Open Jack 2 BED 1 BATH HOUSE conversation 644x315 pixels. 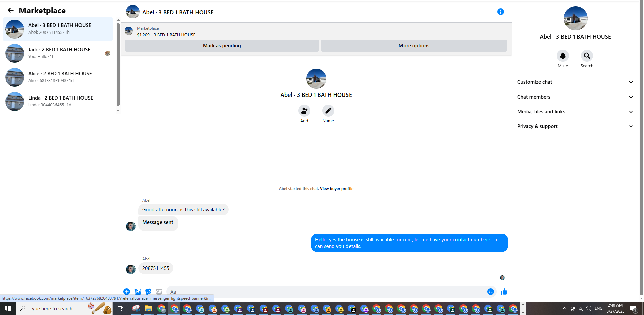[58, 53]
